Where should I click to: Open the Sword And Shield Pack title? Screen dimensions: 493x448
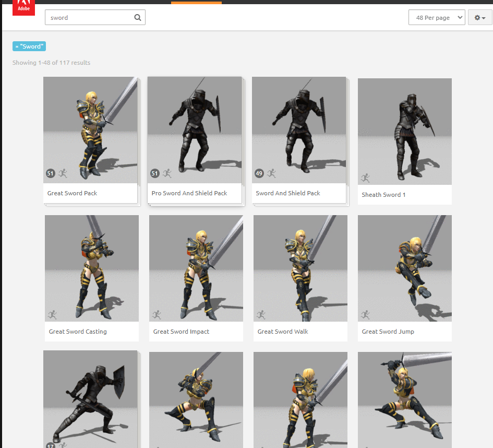(288, 193)
